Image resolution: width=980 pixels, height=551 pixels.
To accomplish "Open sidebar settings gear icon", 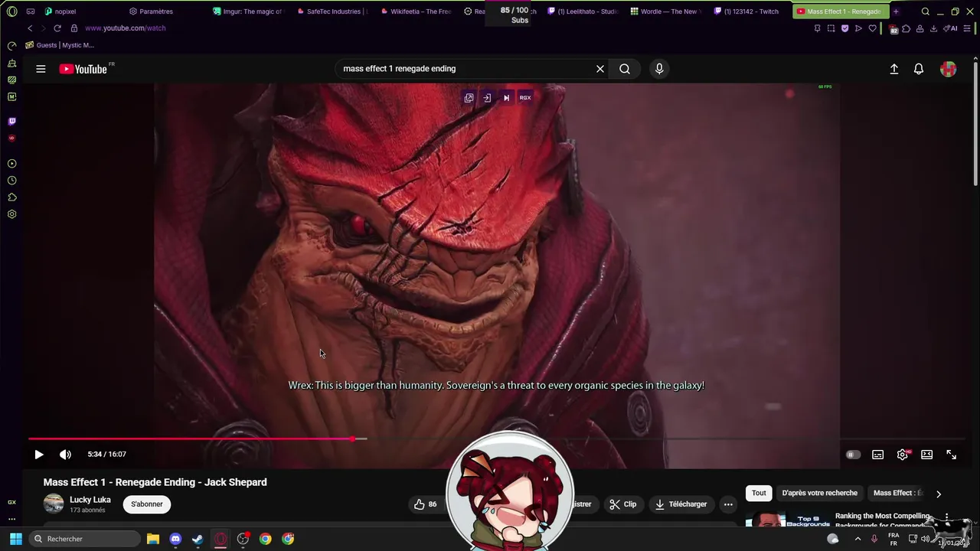I will (x=11, y=214).
